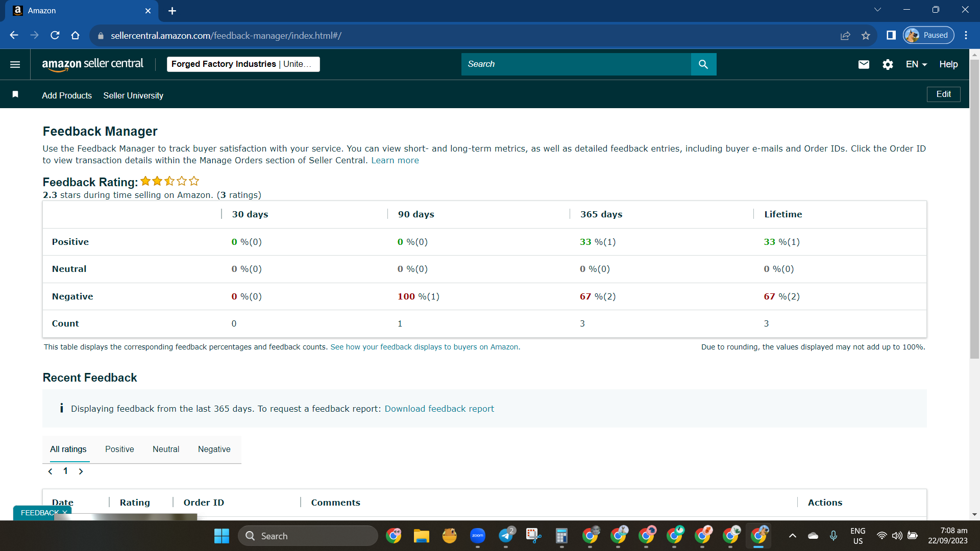This screenshot has width=980, height=551.
Task: Open Snipping Tool from the taskbar
Action: click(534, 536)
